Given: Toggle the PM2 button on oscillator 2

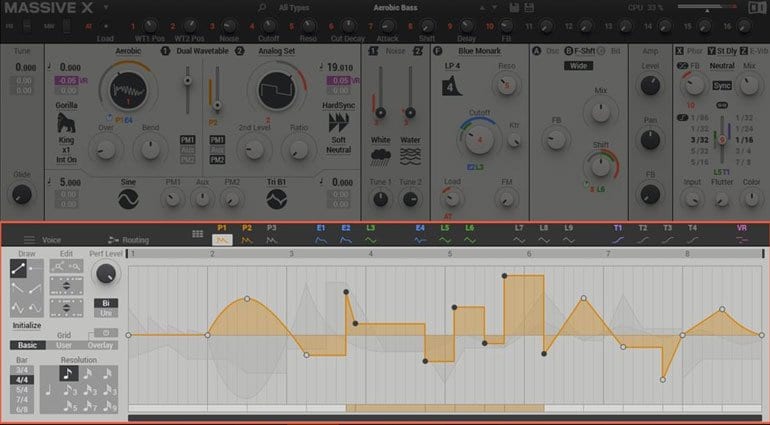Looking at the screenshot, I should pyautogui.click(x=217, y=160).
